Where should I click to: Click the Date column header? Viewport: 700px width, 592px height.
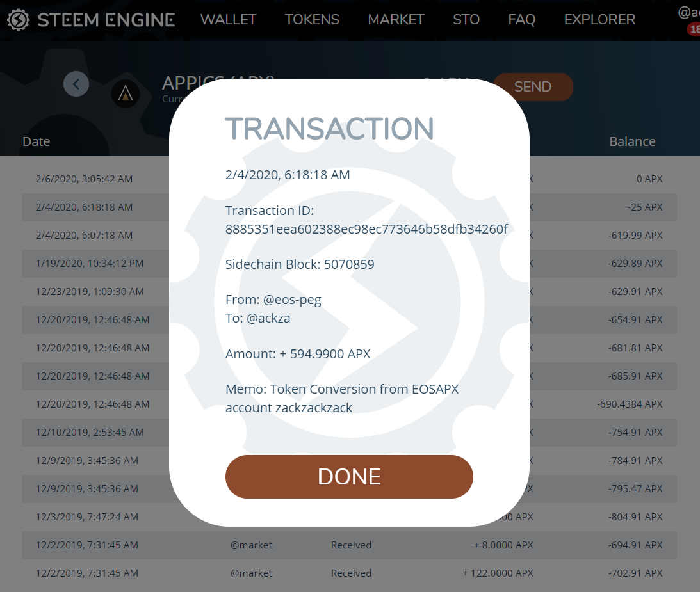coord(36,141)
